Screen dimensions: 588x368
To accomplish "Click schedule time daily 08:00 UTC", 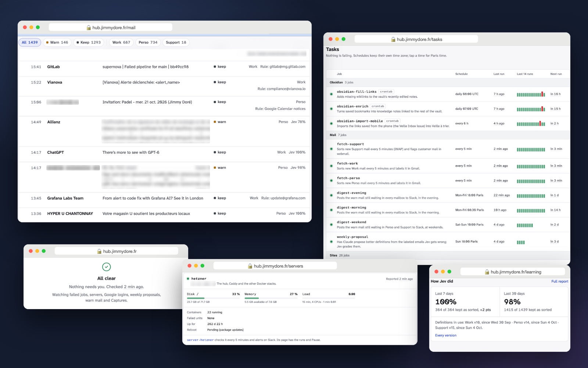I will point(467,94).
